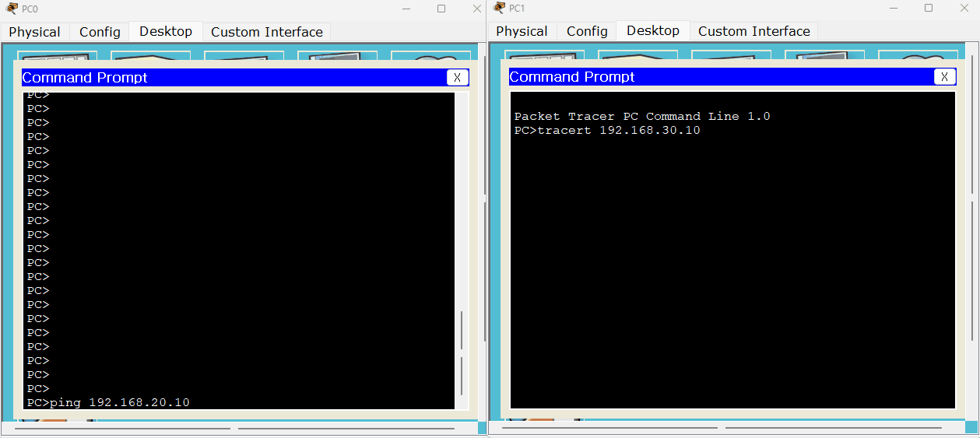Click the Command Prompt title in PC0
This screenshot has width=980, height=438.
(x=85, y=78)
